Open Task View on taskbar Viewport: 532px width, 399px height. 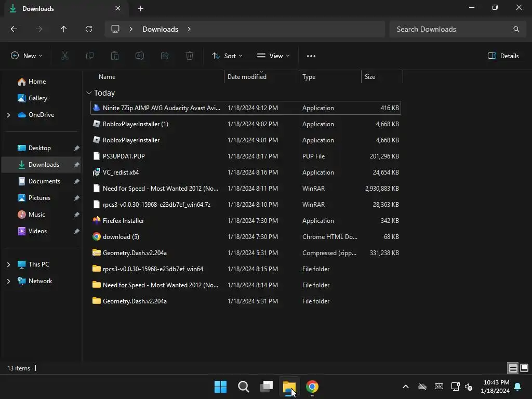(267, 387)
